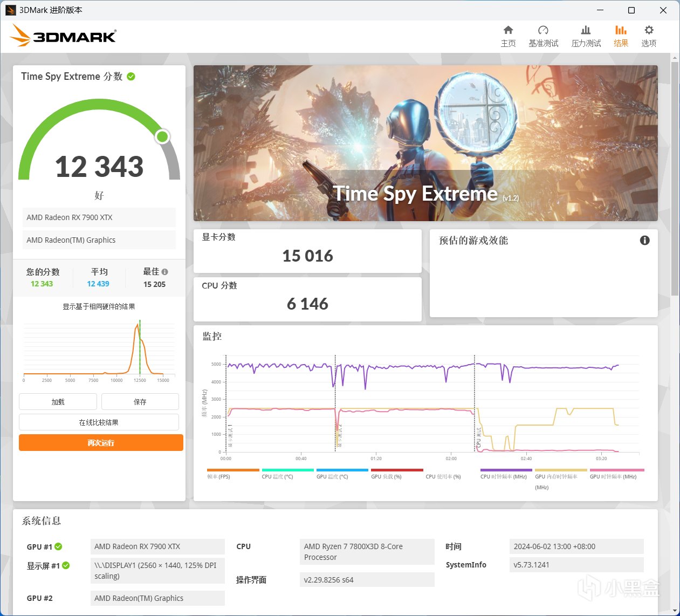Click 平均 score 12 439
The width and height of the screenshot is (680, 616).
pyautogui.click(x=98, y=284)
